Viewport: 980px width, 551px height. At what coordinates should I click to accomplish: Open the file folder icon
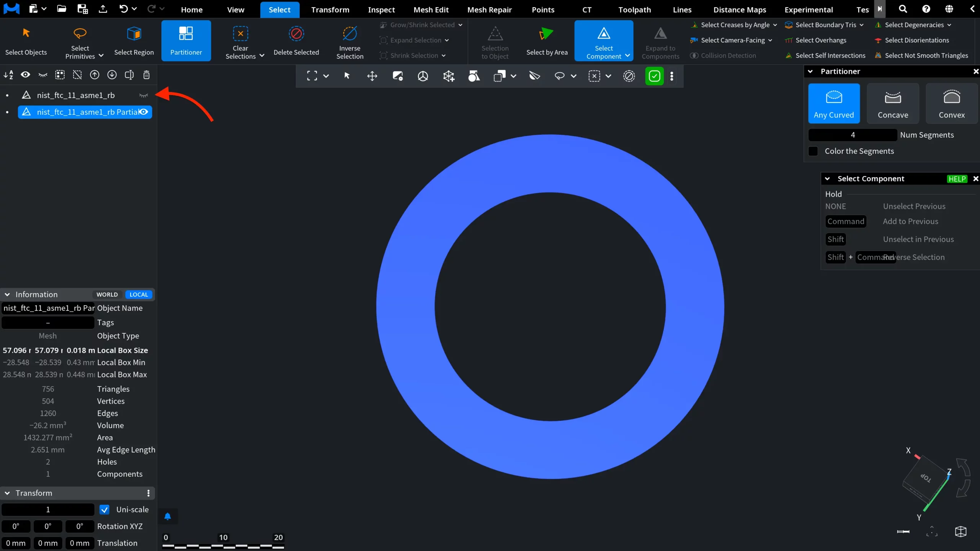coord(62,9)
